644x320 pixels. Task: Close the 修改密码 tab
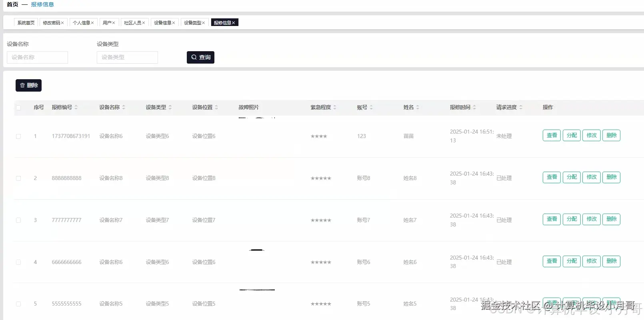(62, 23)
